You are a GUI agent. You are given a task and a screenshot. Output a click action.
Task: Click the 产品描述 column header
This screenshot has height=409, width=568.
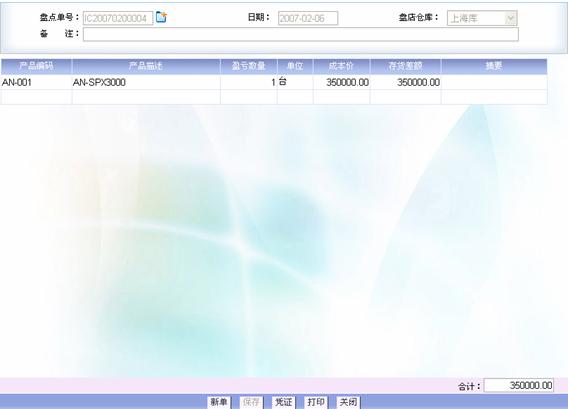tap(146, 66)
